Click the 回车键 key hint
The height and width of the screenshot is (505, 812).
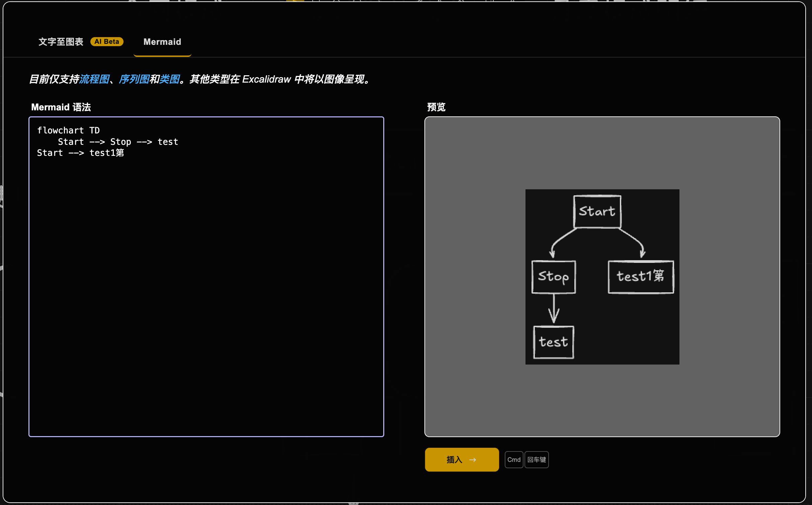[537, 460]
